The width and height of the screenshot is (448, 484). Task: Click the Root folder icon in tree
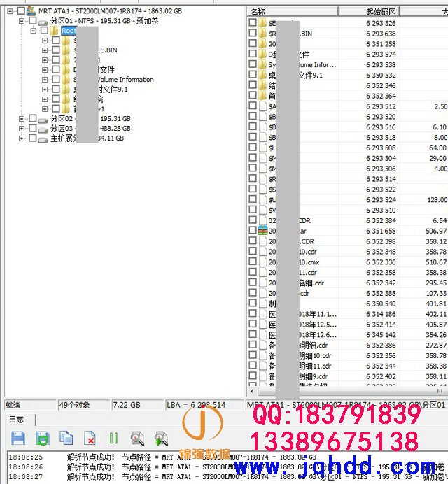point(55,31)
